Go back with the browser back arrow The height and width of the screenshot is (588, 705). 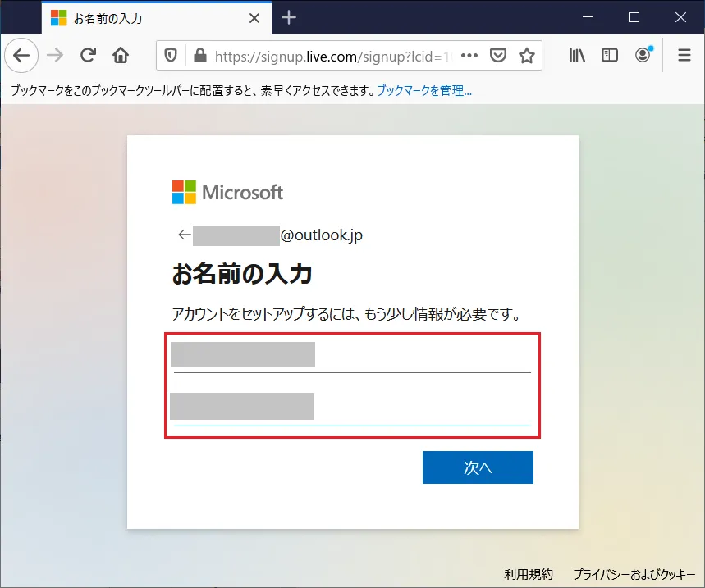point(21,55)
